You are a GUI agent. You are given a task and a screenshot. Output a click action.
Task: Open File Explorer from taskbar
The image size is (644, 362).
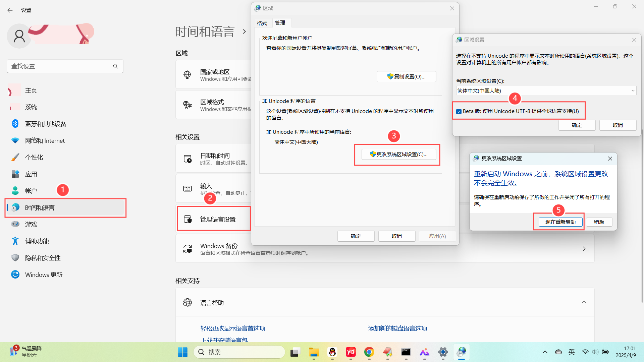314,352
